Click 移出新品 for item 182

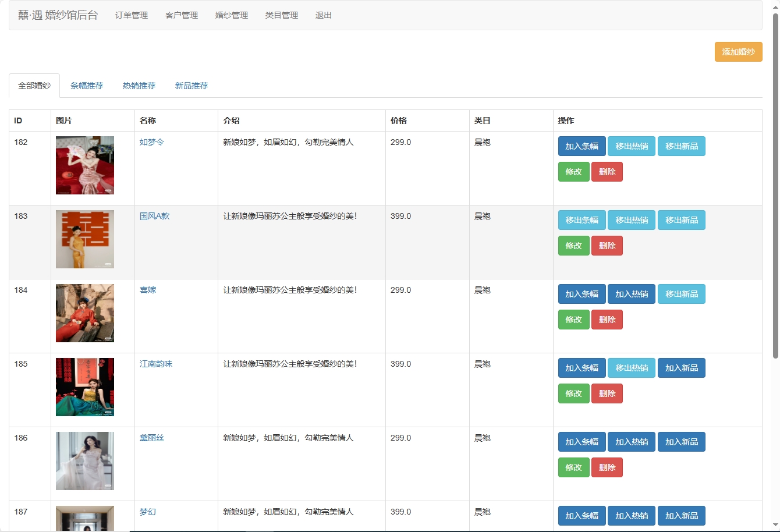[681, 146]
